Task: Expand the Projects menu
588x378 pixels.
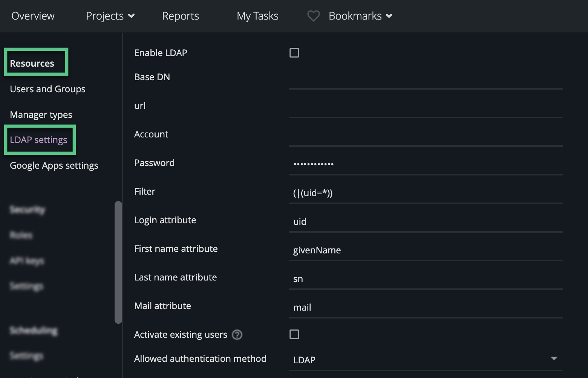Action: (110, 16)
